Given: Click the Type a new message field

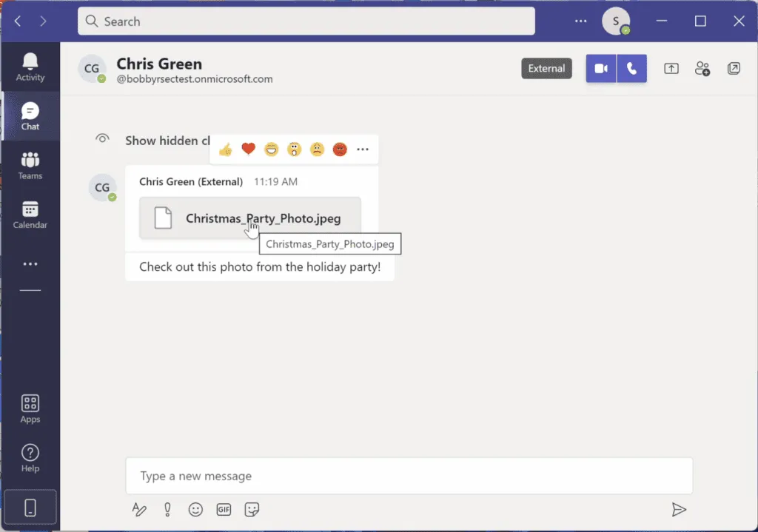Looking at the screenshot, I should (409, 476).
